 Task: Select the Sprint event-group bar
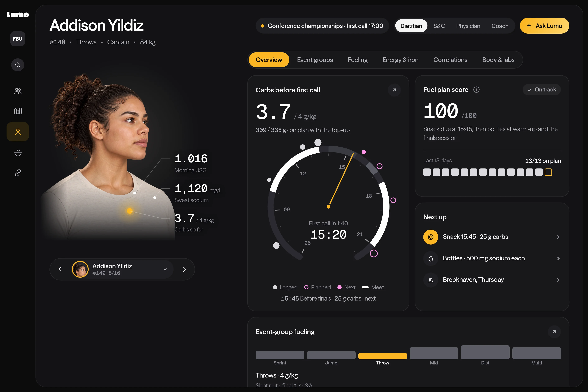tap(280, 355)
